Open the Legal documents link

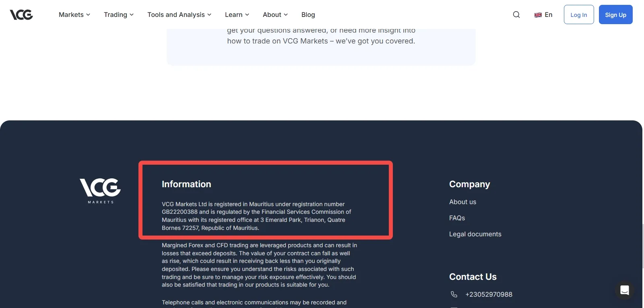click(475, 234)
